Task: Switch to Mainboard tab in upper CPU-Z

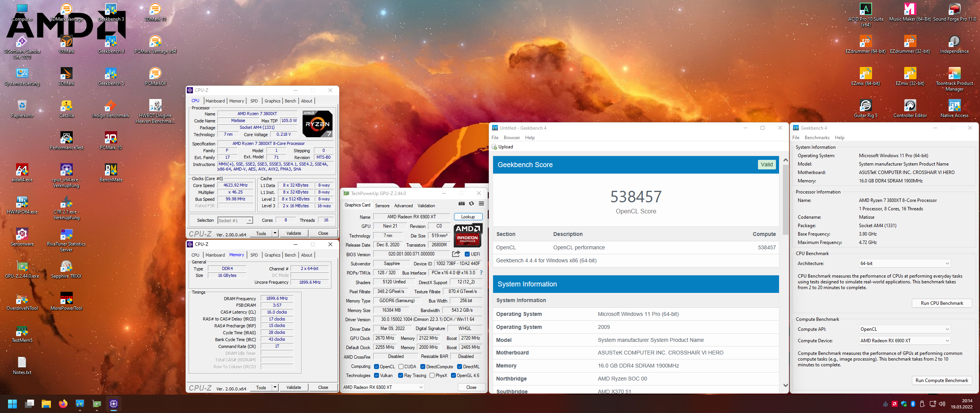Action: point(215,101)
